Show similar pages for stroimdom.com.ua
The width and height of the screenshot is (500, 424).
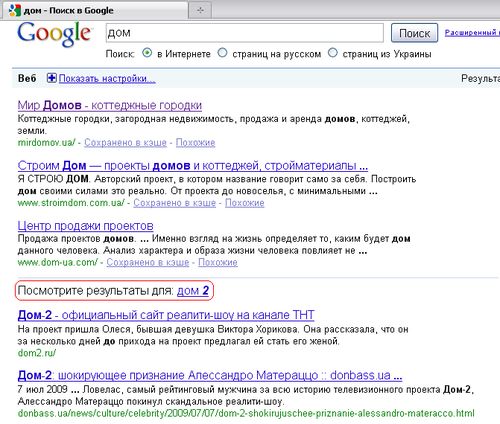(x=245, y=203)
